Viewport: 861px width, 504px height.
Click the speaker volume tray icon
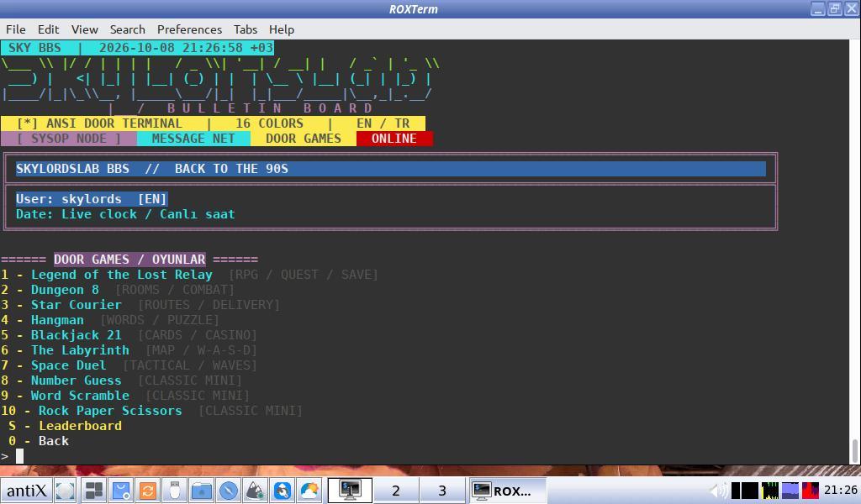pos(718,491)
